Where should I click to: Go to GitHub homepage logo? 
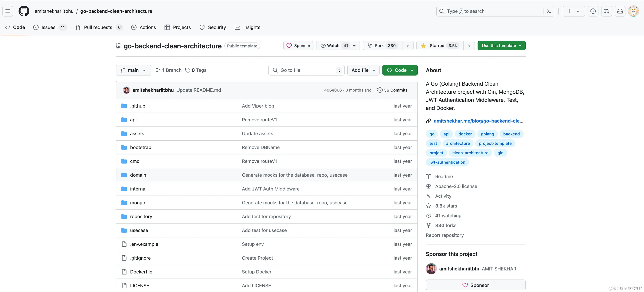pyautogui.click(x=24, y=11)
